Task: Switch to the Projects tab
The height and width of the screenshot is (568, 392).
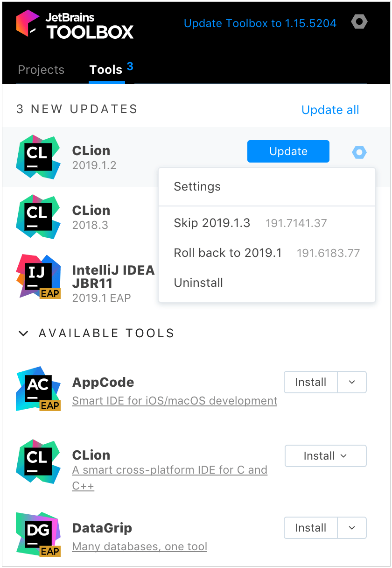Action: click(x=41, y=69)
